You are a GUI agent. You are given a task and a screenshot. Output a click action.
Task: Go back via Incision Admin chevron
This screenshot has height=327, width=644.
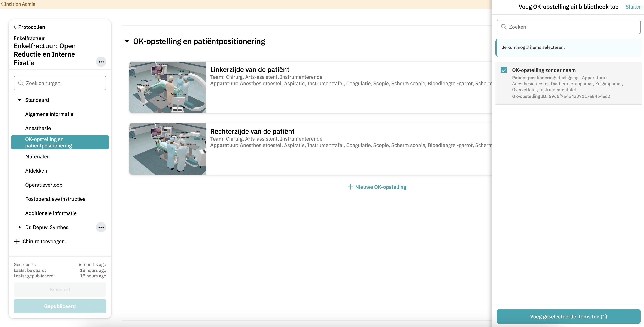pos(2,4)
